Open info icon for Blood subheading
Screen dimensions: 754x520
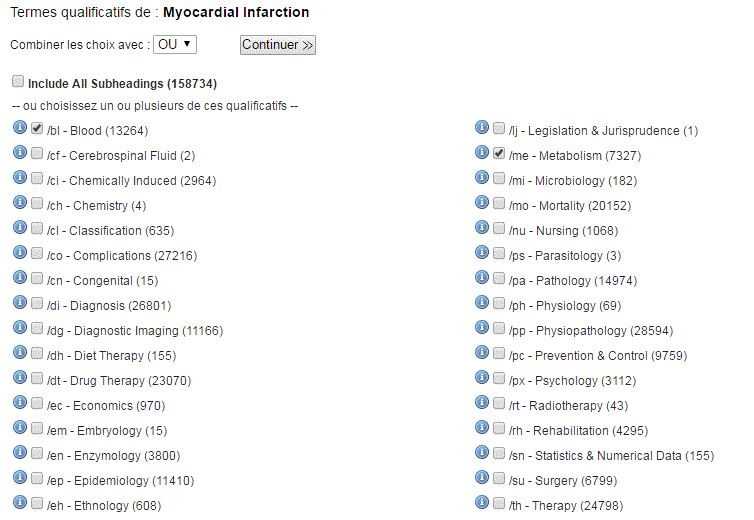(20, 127)
